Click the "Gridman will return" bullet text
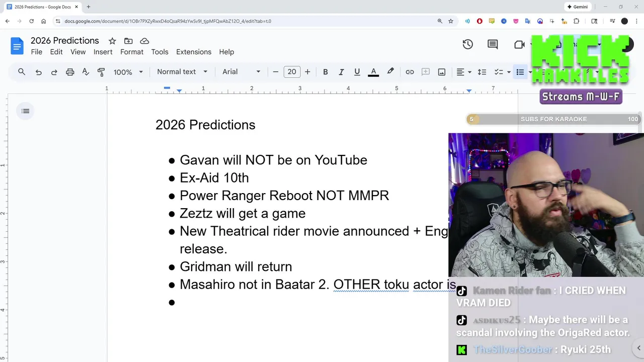This screenshot has height=362, width=644. click(235, 266)
